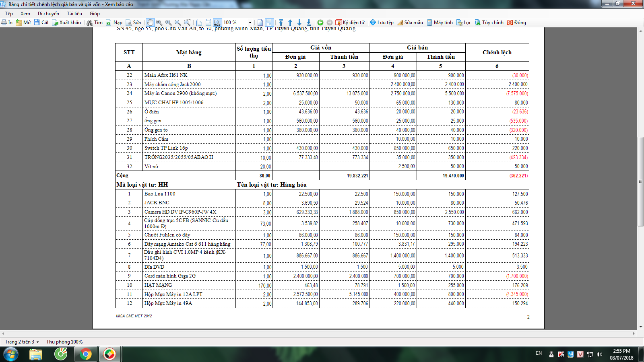
Task: Click the Main Afox H61 NK row
Action: click(x=322, y=75)
